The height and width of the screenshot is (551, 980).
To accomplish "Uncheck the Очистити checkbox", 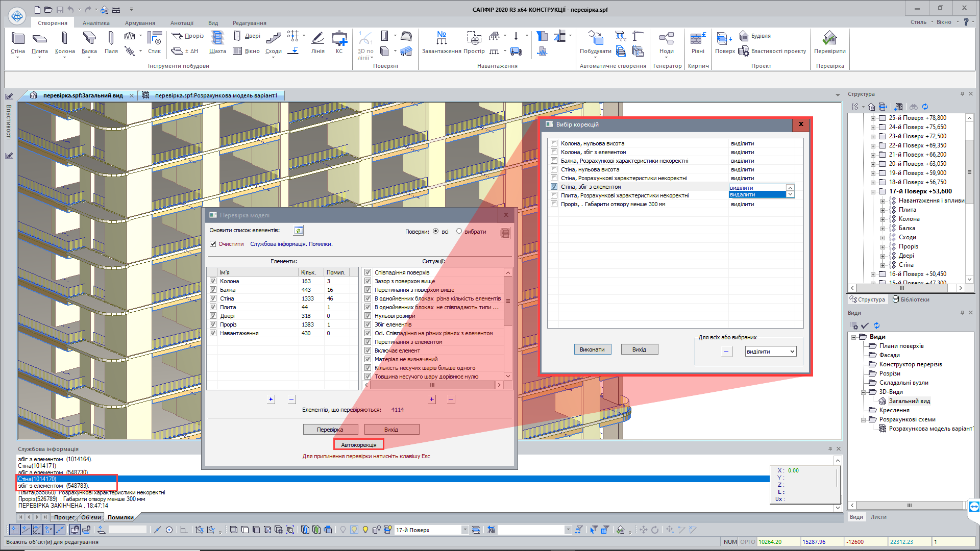I will point(213,244).
